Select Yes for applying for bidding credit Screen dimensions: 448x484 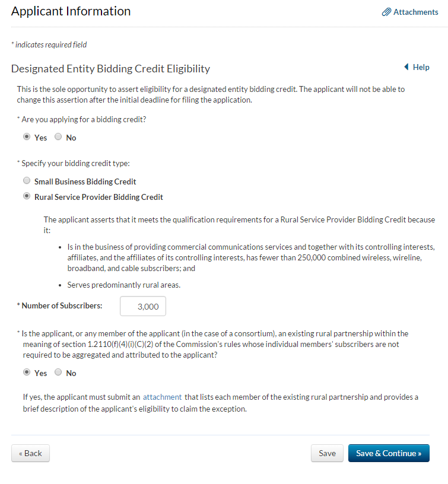[x=27, y=137]
